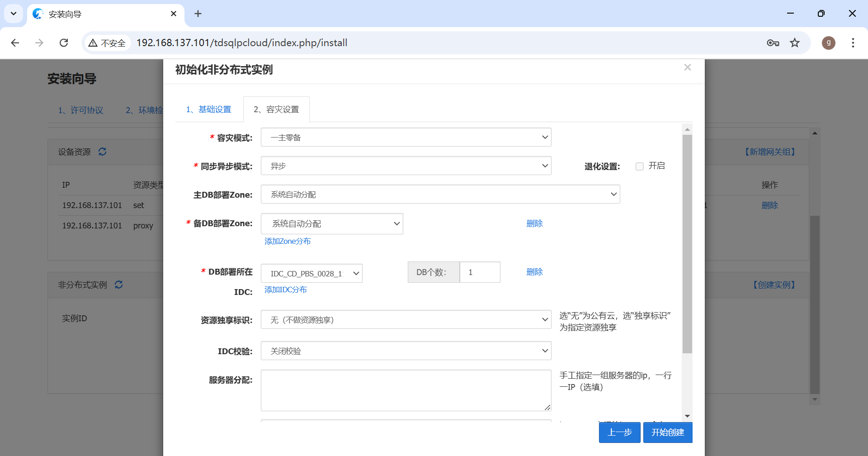Open Chrome three-dot menu
This screenshot has width=868, height=456.
pos(853,43)
